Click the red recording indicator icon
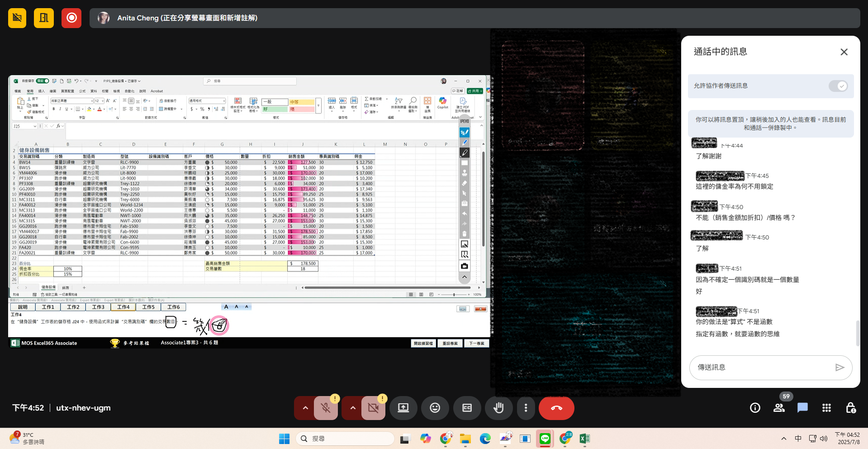The height and width of the screenshot is (449, 868). [71, 18]
